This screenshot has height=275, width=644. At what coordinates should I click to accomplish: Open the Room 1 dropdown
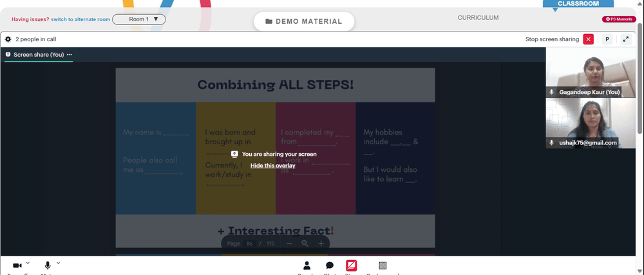tap(139, 19)
